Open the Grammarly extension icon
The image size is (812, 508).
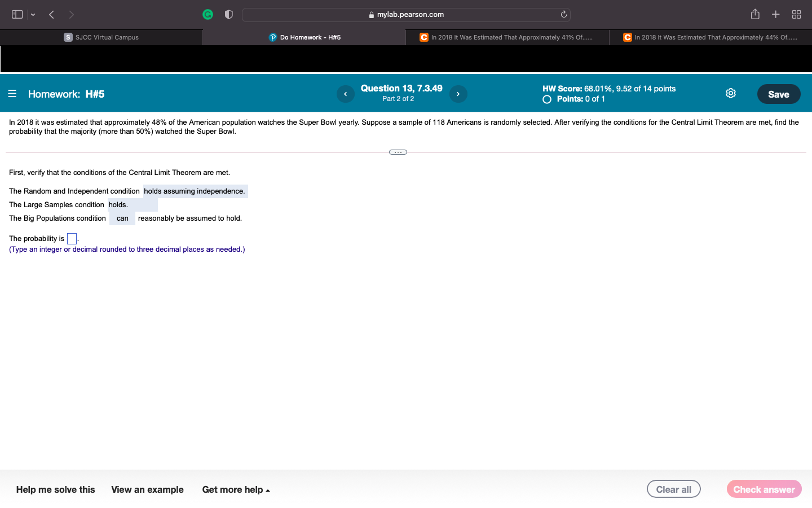coord(208,15)
